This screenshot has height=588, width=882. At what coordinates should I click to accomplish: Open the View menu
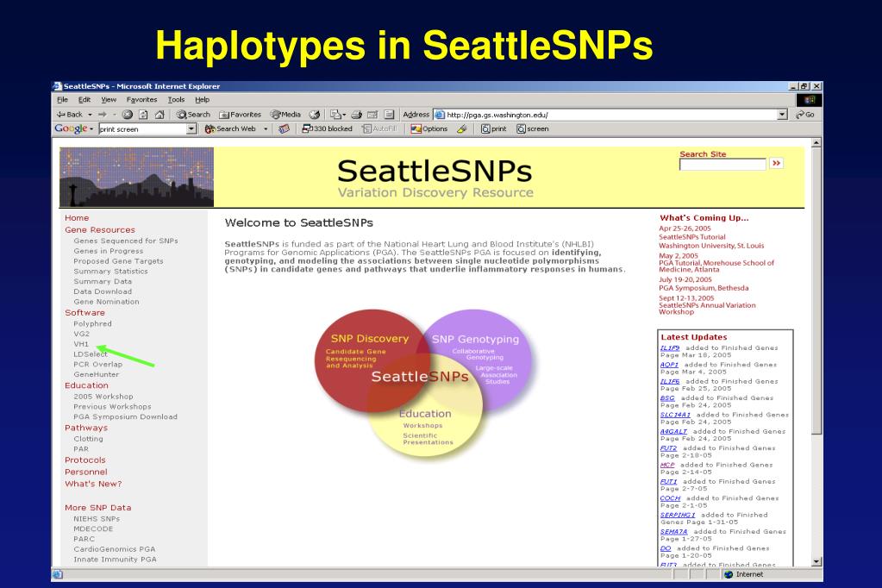[109, 100]
